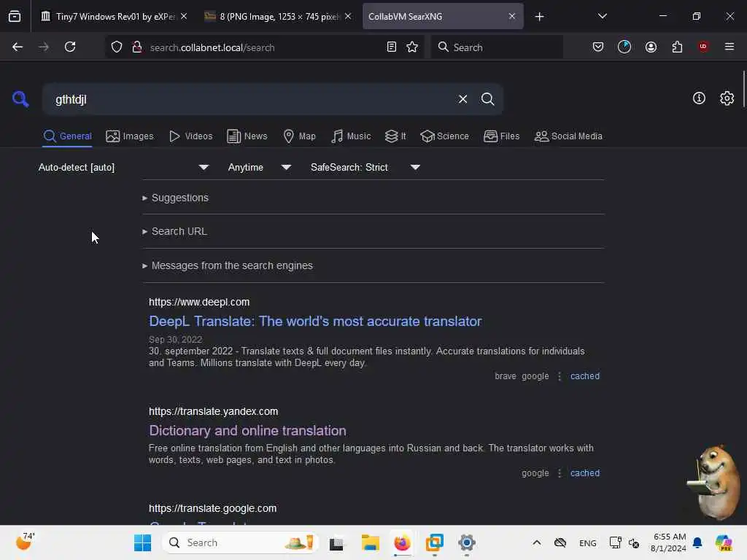The height and width of the screenshot is (560, 747).
Task: Click ENG language indicator in tray
Action: (587, 543)
